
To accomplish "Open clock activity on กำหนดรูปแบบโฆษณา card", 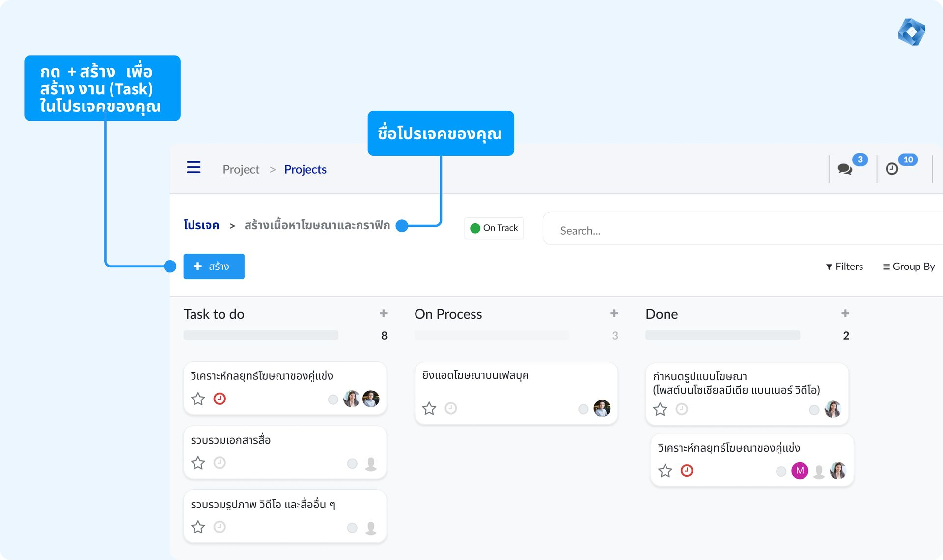I will (682, 409).
